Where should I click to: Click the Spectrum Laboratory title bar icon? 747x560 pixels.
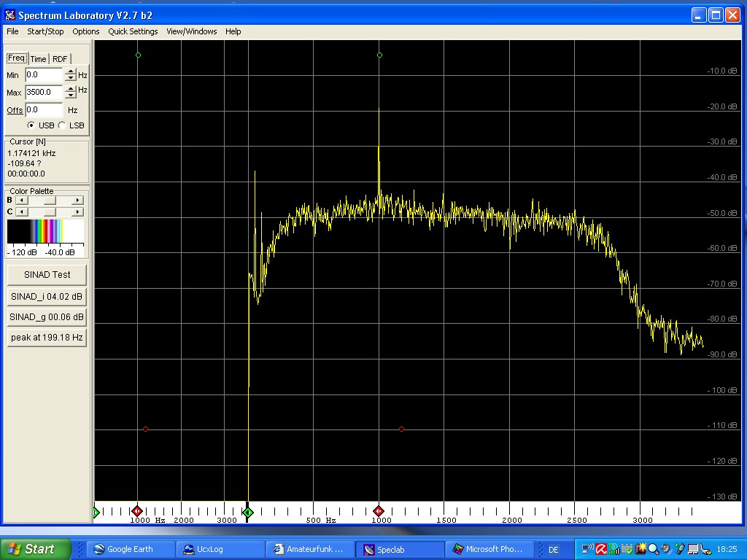pyautogui.click(x=9, y=15)
